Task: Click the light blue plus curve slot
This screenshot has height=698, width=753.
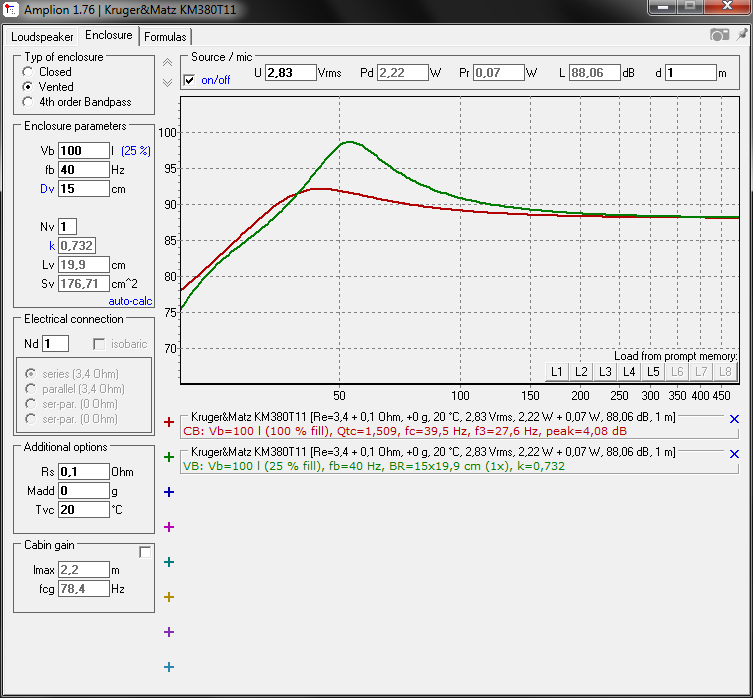Action: [169, 667]
